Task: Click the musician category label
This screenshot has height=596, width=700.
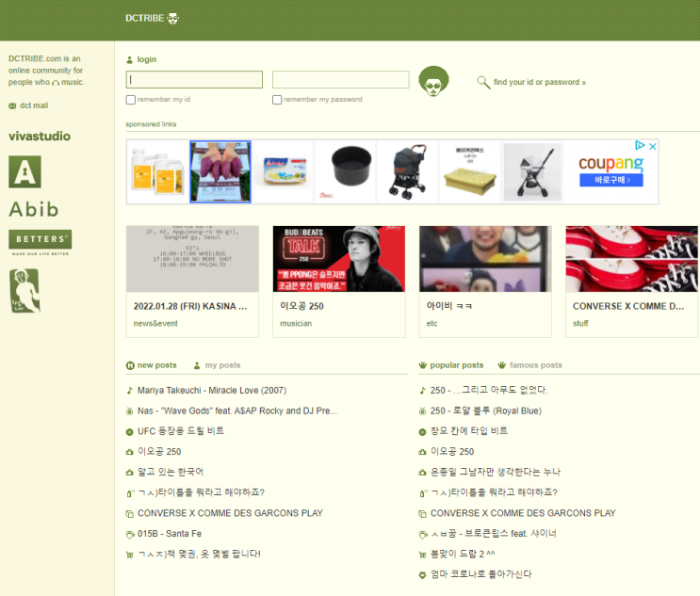Action: (x=296, y=324)
